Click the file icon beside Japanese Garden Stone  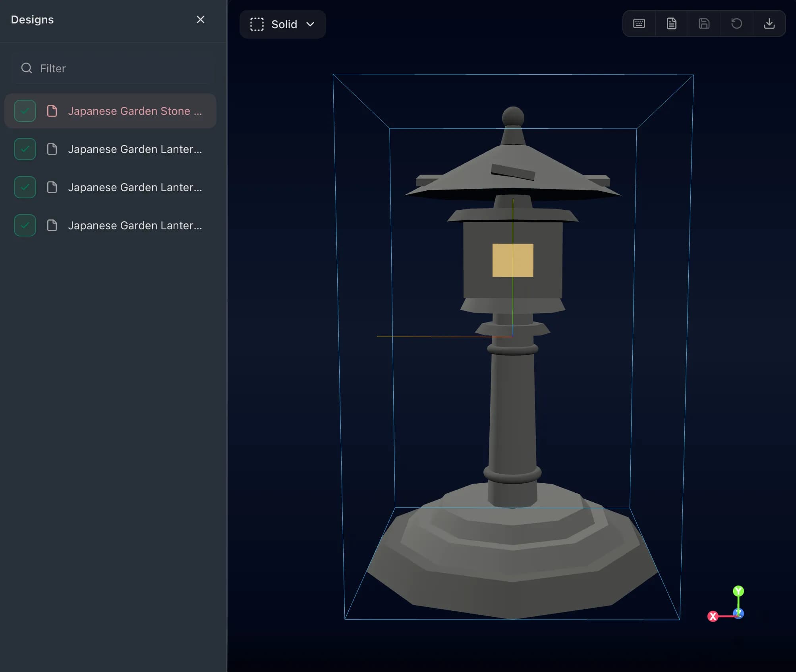pos(52,111)
